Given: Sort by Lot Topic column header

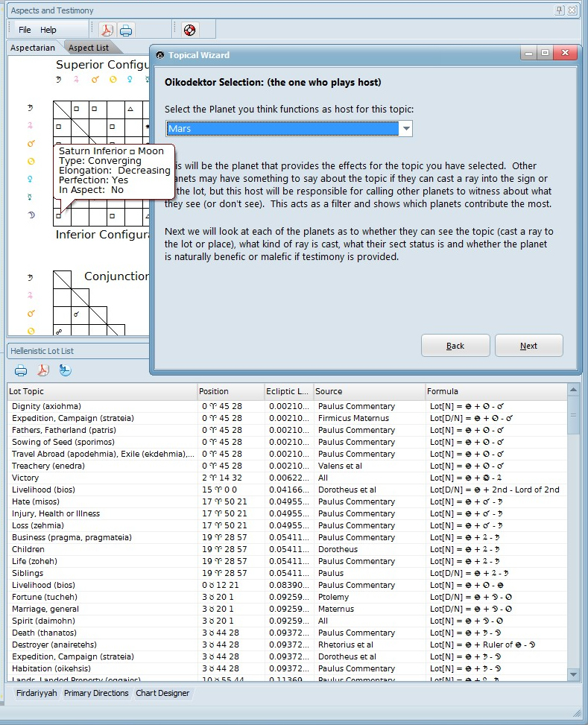Looking at the screenshot, I should pos(102,391).
